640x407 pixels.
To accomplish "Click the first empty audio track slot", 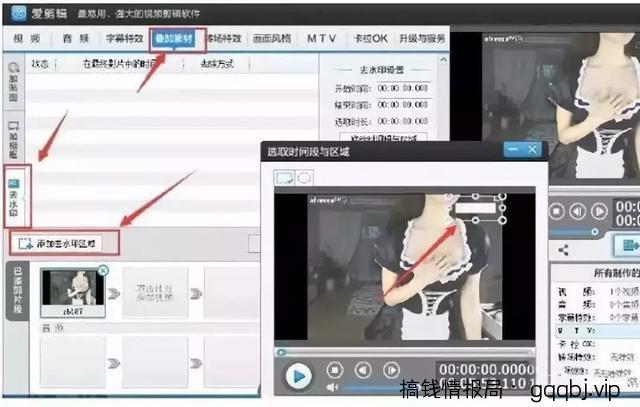I will click(x=73, y=362).
